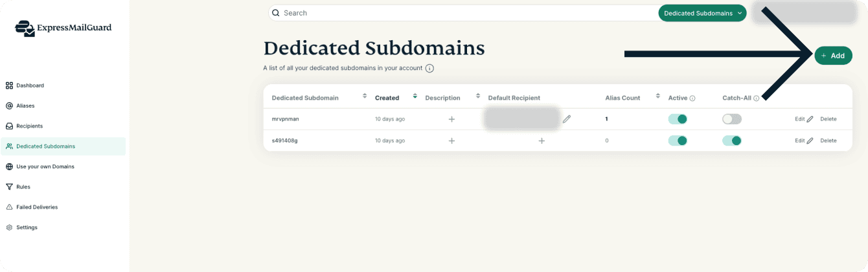Enable Catch-All for mrvpnman

click(732, 119)
